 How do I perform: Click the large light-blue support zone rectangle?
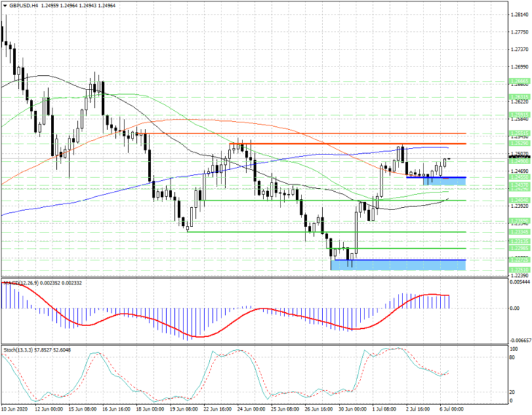pos(398,265)
